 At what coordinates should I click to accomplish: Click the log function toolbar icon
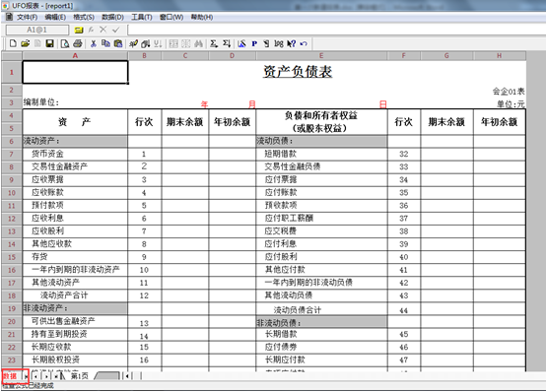click(x=279, y=43)
